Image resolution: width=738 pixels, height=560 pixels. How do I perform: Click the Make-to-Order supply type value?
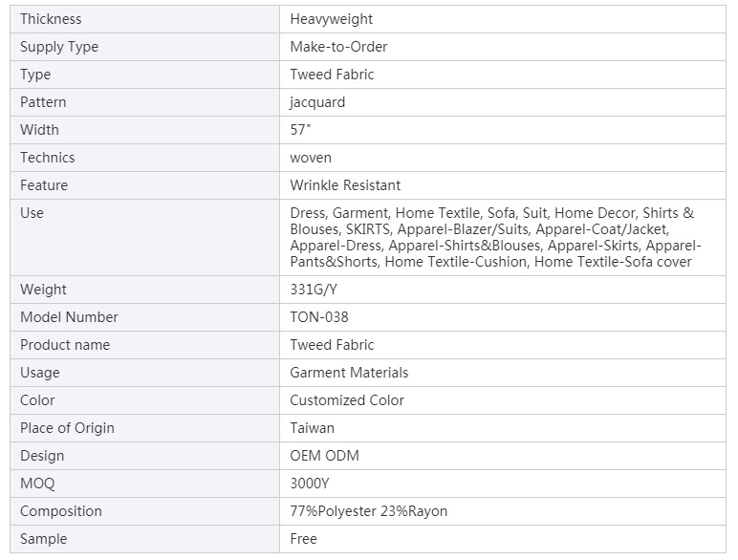[338, 47]
